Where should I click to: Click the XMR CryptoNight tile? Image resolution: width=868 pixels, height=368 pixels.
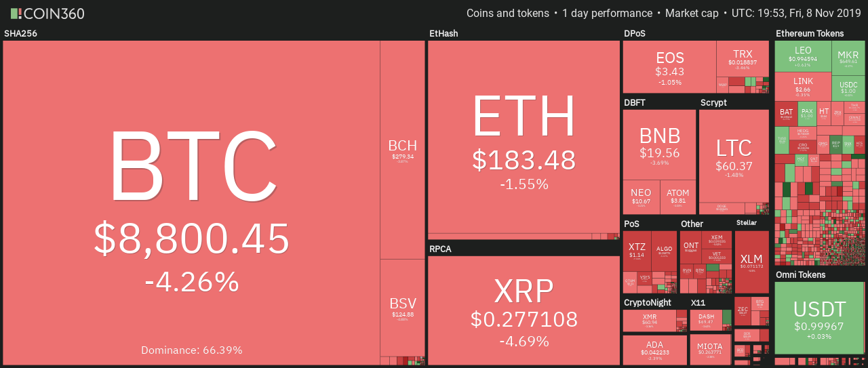(x=649, y=321)
